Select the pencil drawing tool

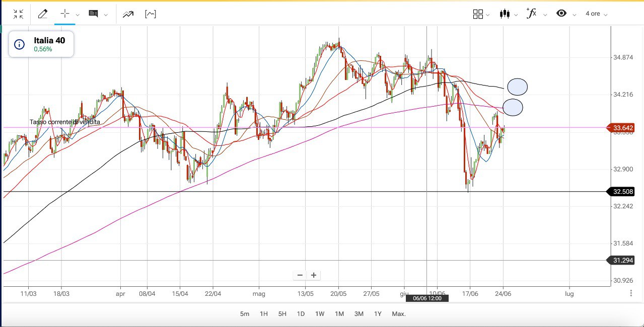(43, 14)
